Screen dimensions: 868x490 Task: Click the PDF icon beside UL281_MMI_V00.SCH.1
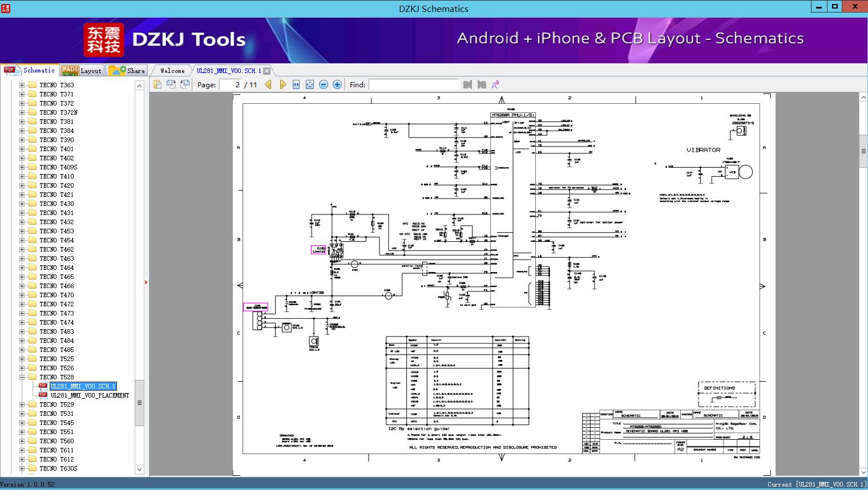(x=43, y=386)
